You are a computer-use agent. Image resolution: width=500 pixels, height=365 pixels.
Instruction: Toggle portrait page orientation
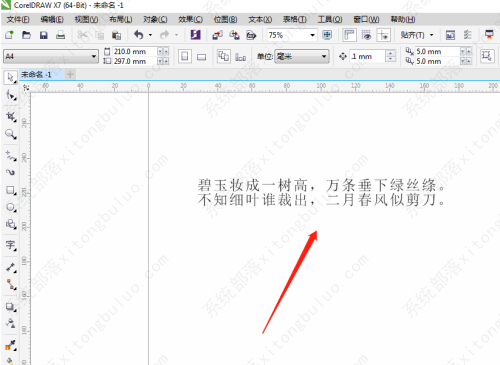(x=185, y=56)
